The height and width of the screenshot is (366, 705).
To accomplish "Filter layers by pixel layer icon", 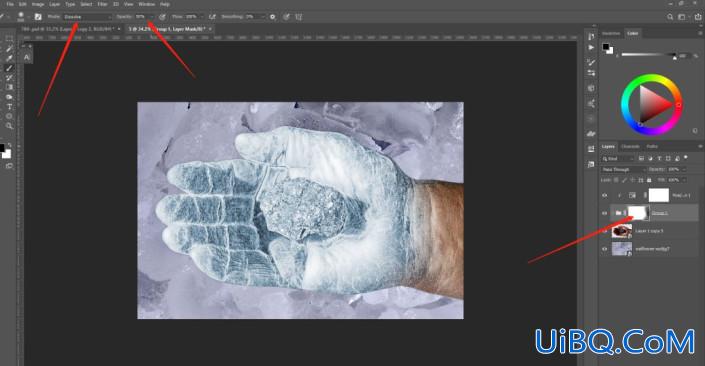I will pyautogui.click(x=642, y=159).
